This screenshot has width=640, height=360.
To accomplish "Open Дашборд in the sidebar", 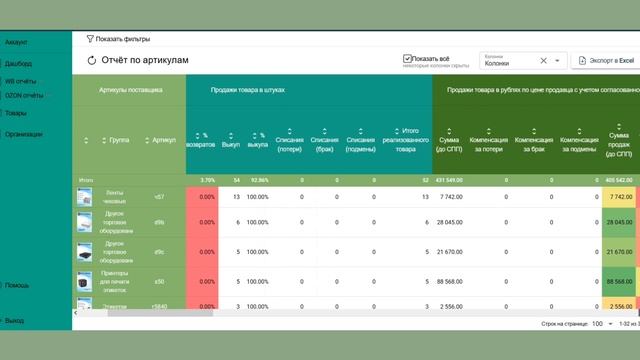I will click(x=18, y=63).
